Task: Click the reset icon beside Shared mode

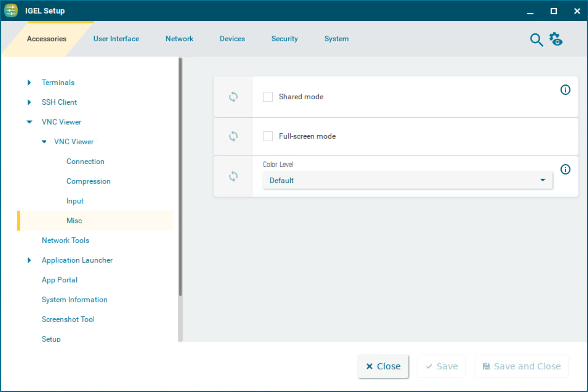Action: 233,97
